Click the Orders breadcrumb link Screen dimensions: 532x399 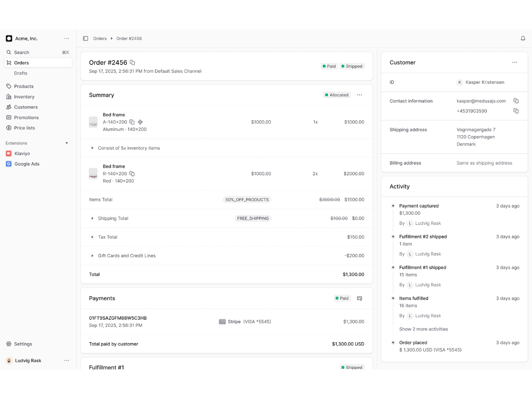(x=100, y=39)
